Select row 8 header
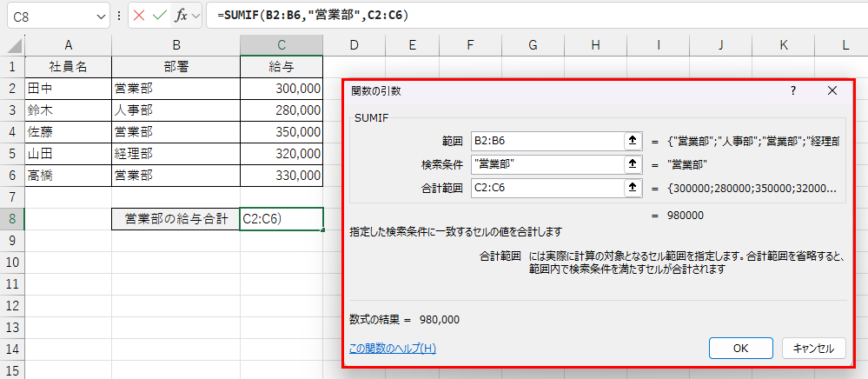The width and height of the screenshot is (868, 379). pos(12,219)
